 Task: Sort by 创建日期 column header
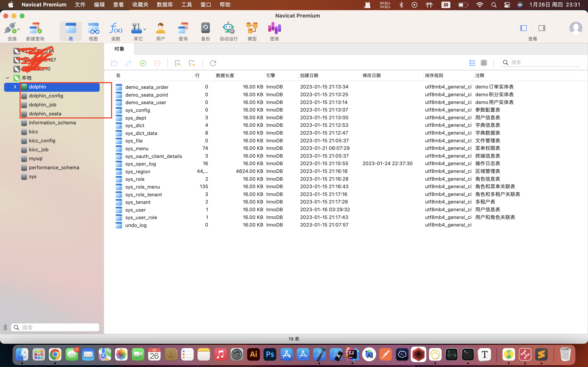point(309,75)
